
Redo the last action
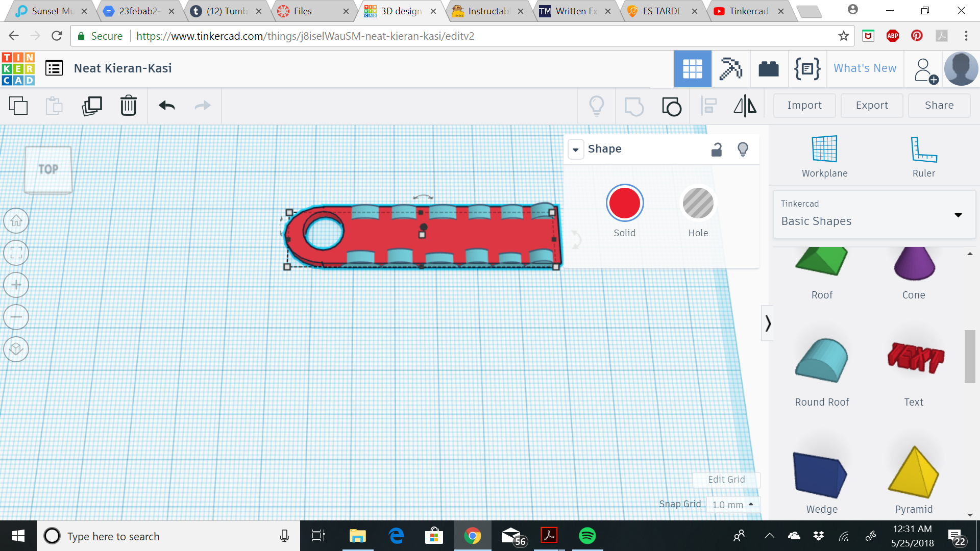203,106
